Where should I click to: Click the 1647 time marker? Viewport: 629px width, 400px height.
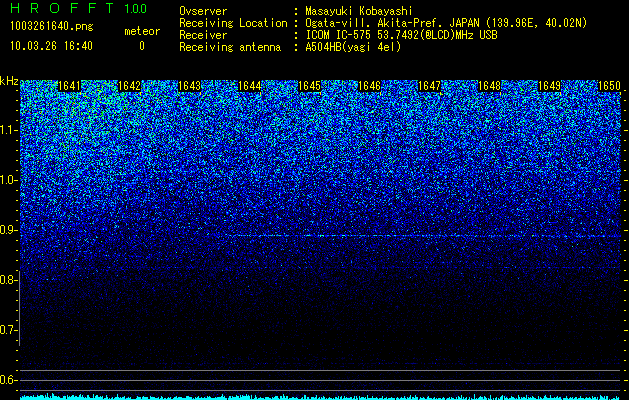[x=430, y=86]
